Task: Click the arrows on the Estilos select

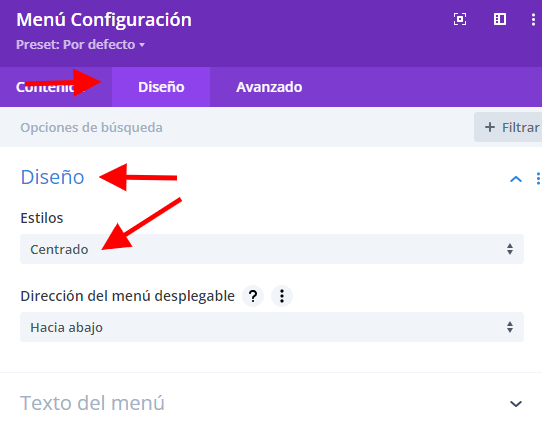Action: coord(510,249)
